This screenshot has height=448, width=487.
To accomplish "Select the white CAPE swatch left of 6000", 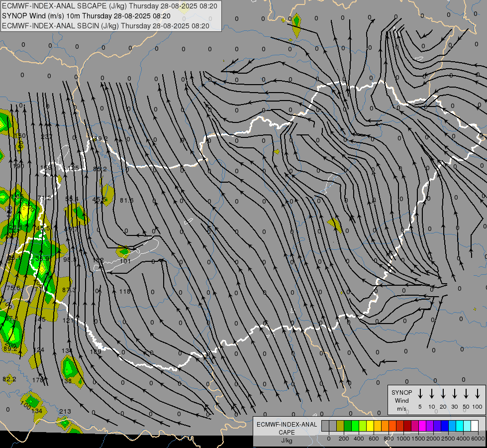I will [475, 426].
